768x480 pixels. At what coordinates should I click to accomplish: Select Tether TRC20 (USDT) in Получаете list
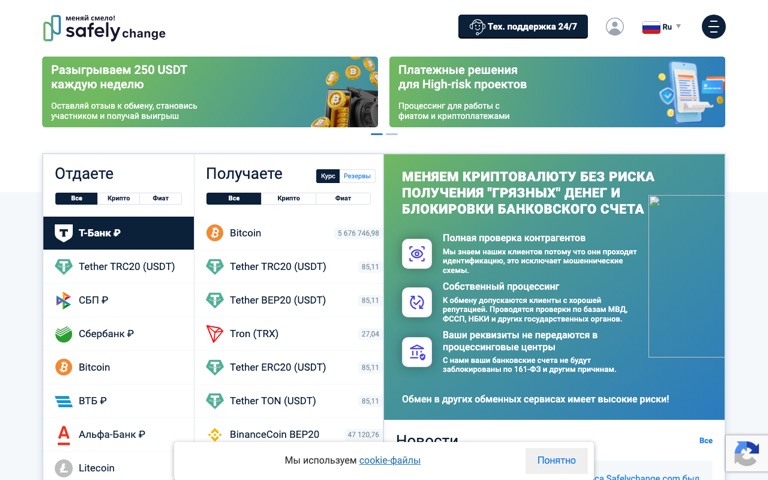click(x=289, y=266)
